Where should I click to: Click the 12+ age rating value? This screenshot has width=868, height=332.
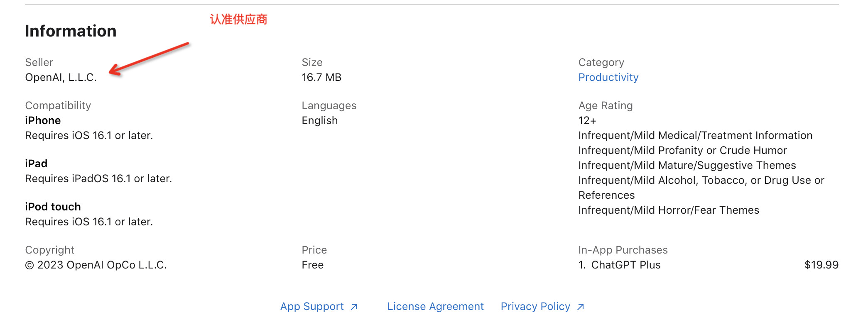click(587, 121)
